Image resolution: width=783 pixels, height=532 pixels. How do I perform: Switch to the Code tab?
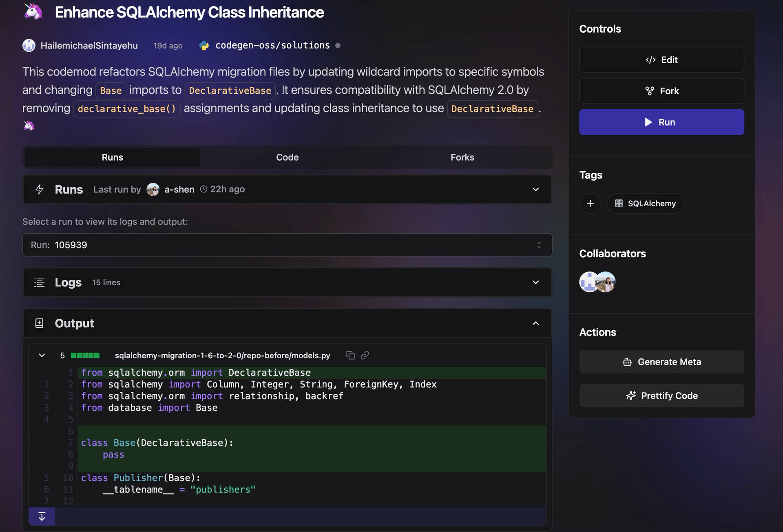click(287, 157)
